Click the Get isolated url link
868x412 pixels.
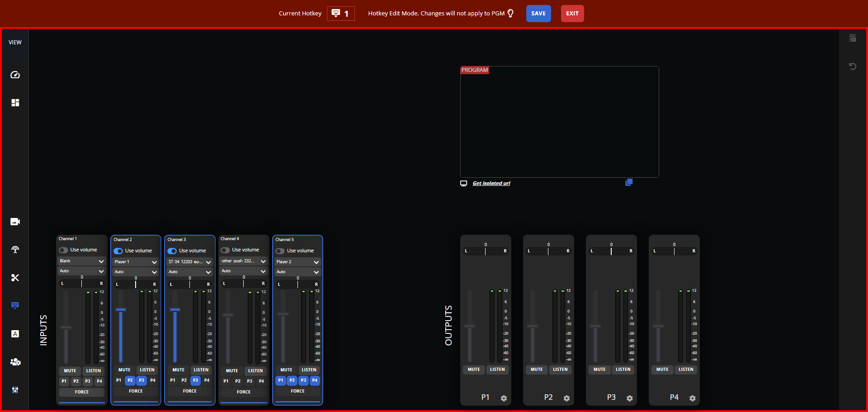click(491, 183)
